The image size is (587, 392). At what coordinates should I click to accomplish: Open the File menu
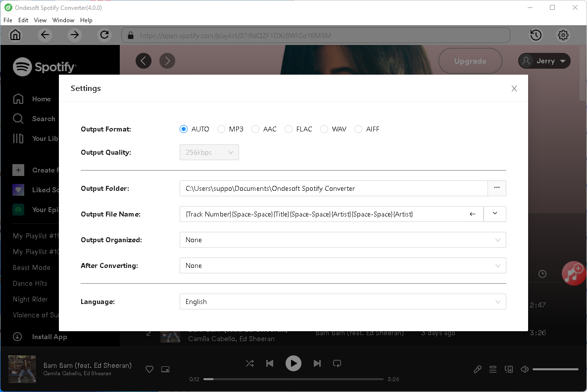(8, 20)
